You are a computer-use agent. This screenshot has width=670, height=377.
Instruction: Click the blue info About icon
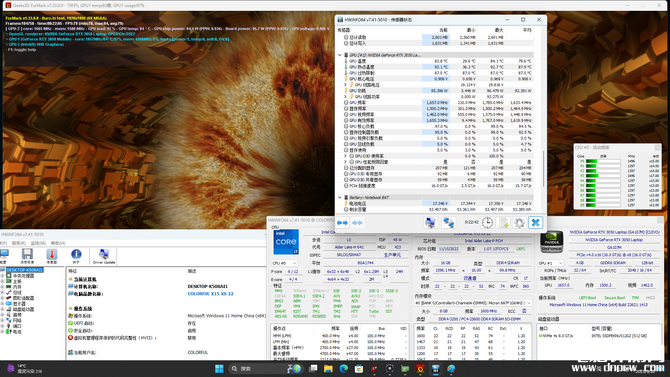(x=76, y=256)
